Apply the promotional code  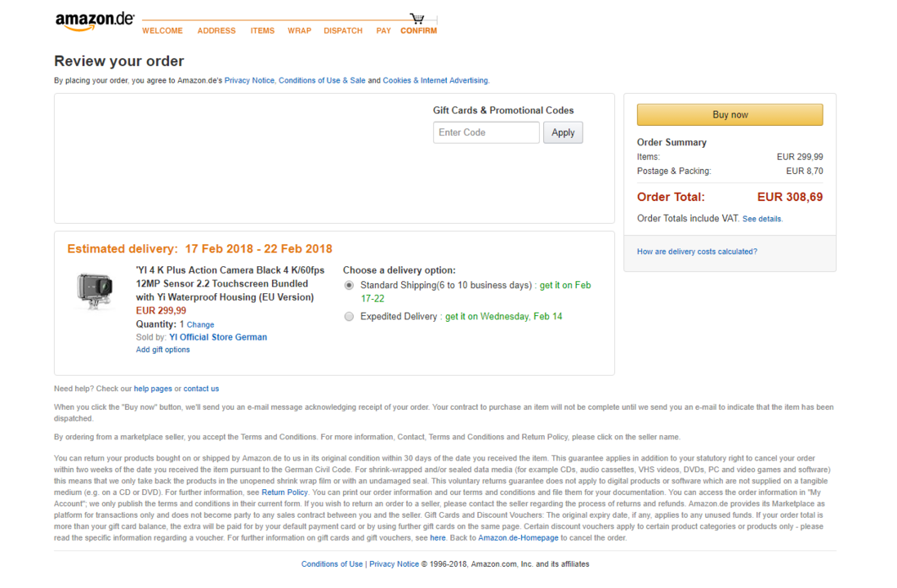562,132
